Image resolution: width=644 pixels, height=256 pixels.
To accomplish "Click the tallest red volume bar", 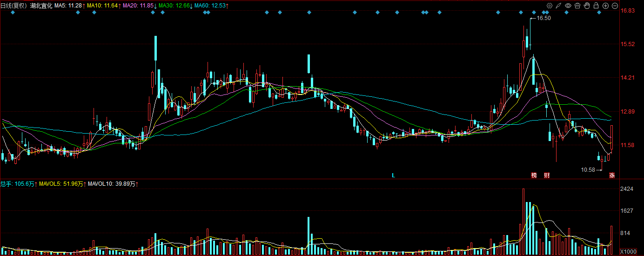I will pyautogui.click(x=523, y=222).
